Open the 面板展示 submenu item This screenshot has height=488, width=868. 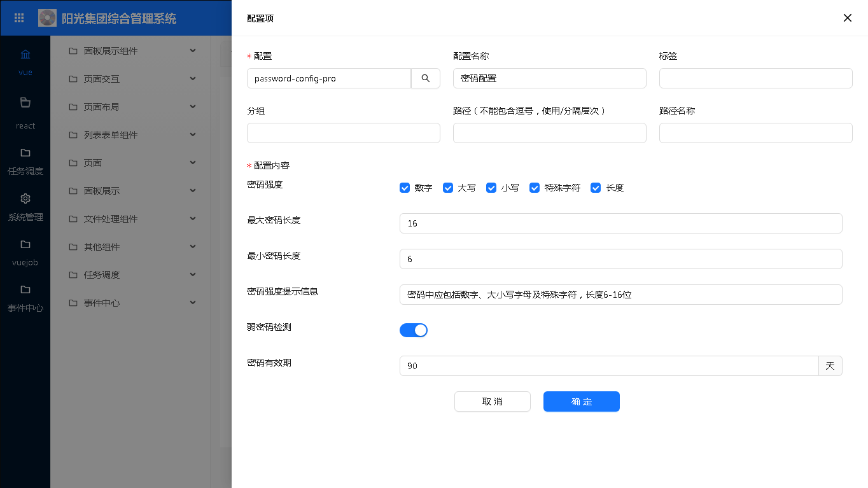(130, 191)
